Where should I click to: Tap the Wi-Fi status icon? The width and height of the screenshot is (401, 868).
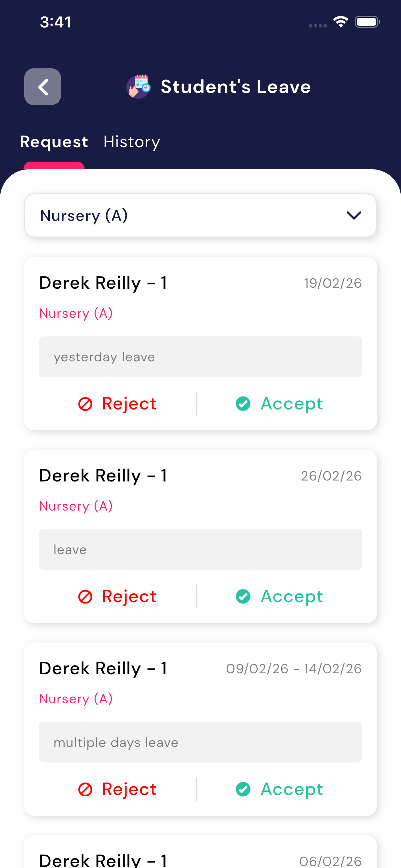click(x=340, y=22)
